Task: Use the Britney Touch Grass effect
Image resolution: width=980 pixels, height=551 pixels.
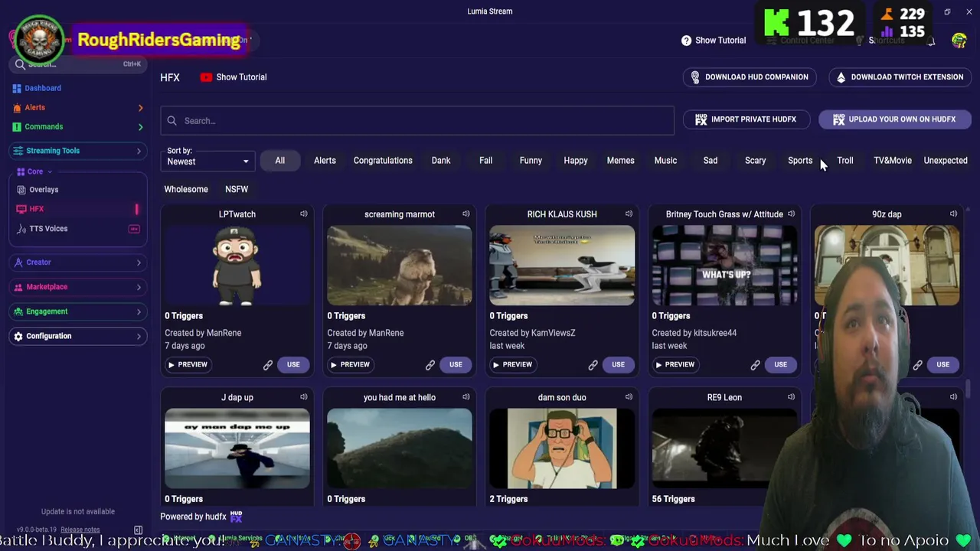Action: [x=780, y=364]
